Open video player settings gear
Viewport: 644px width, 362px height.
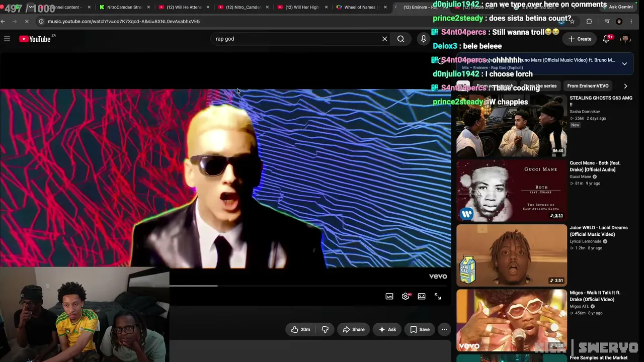[x=406, y=297]
